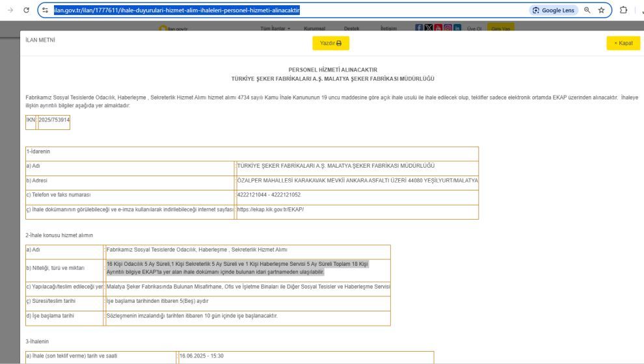Click the 'd) İşe başlama tarihi' label
The height and width of the screenshot is (364, 644).
pos(50,316)
